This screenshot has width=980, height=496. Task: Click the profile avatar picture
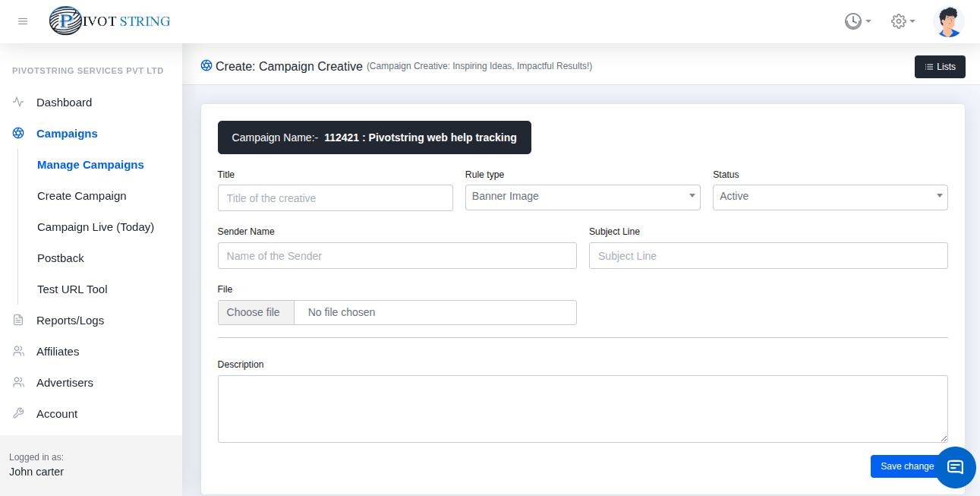(948, 21)
